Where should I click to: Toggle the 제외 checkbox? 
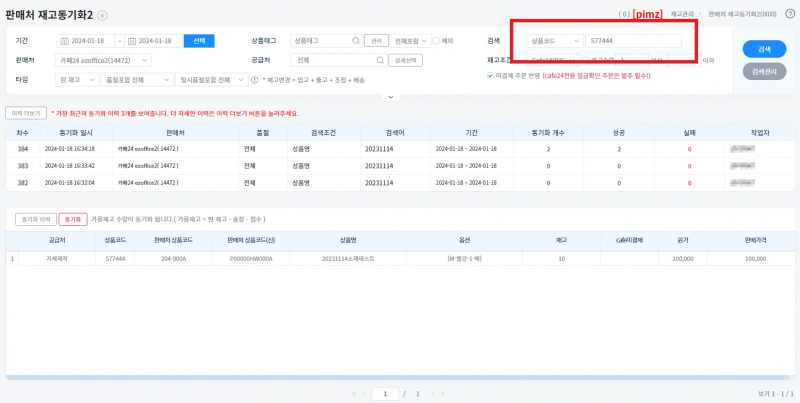[x=435, y=41]
